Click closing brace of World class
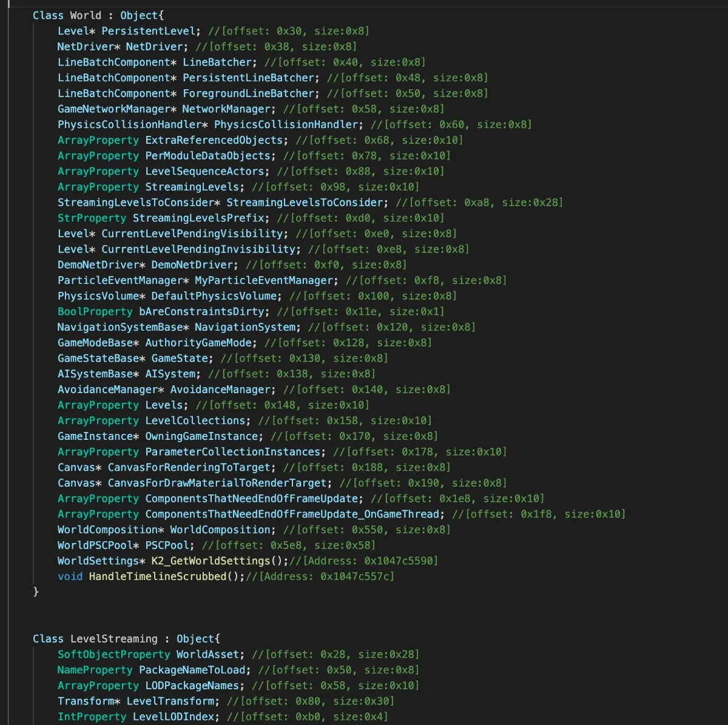The height and width of the screenshot is (725, 728). tap(36, 591)
